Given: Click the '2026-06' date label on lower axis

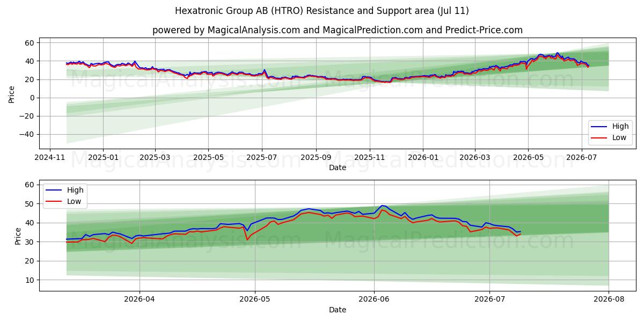Looking at the screenshot, I should [374, 300].
